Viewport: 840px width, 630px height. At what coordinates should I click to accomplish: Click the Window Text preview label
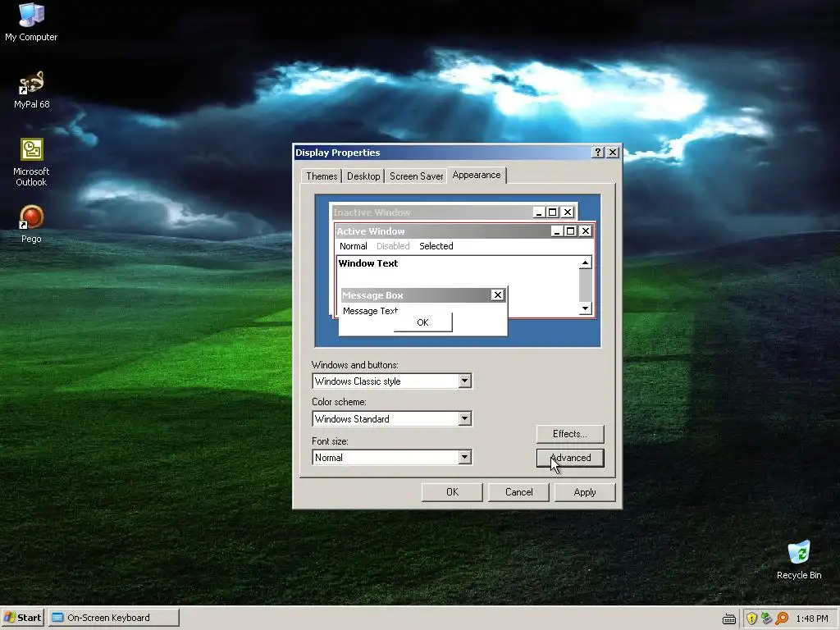pos(368,263)
